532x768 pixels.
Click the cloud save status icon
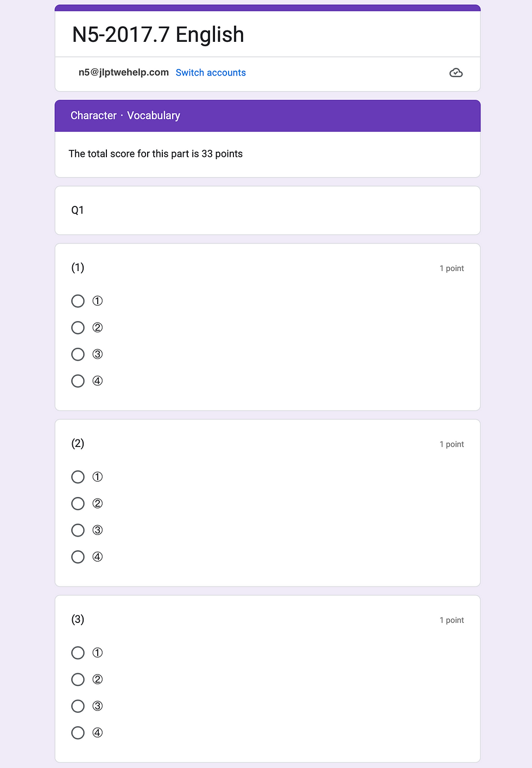pyautogui.click(x=456, y=73)
